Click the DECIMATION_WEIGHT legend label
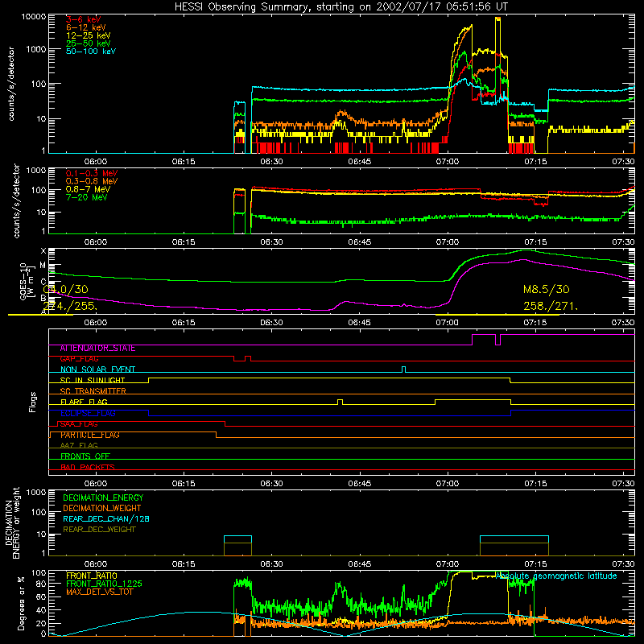 [x=102, y=509]
